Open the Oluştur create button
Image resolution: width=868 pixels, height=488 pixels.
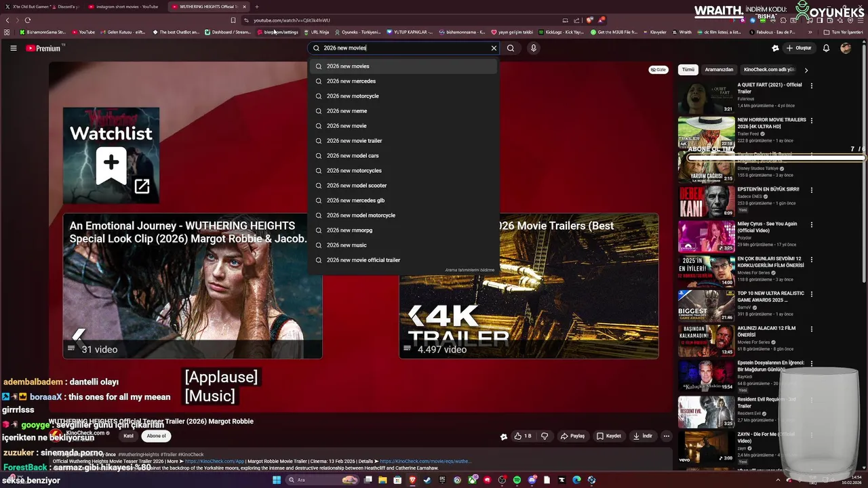pyautogui.click(x=800, y=48)
